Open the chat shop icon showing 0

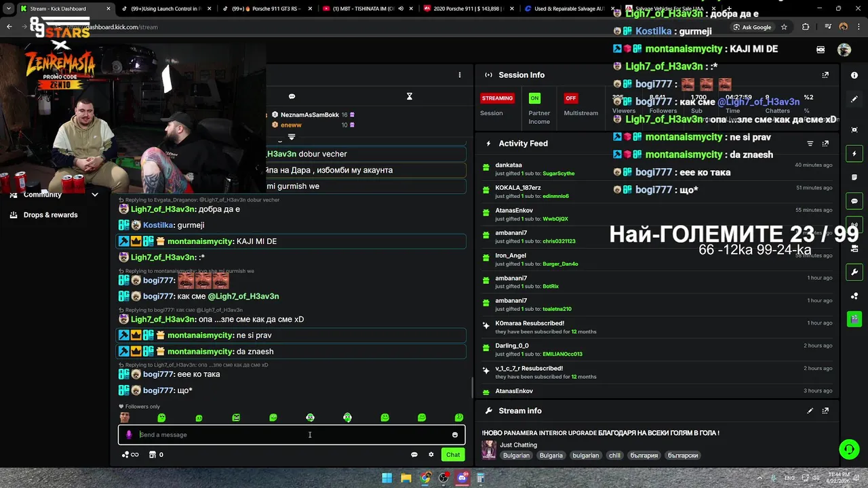click(x=156, y=455)
